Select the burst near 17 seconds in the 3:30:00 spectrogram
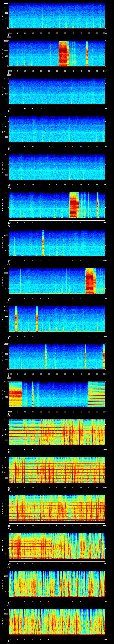 [37, 318]
